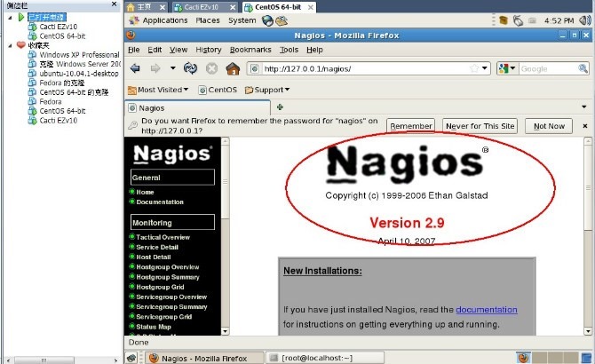Bookmark this page with the star icon
595x364 pixels.
(x=474, y=68)
